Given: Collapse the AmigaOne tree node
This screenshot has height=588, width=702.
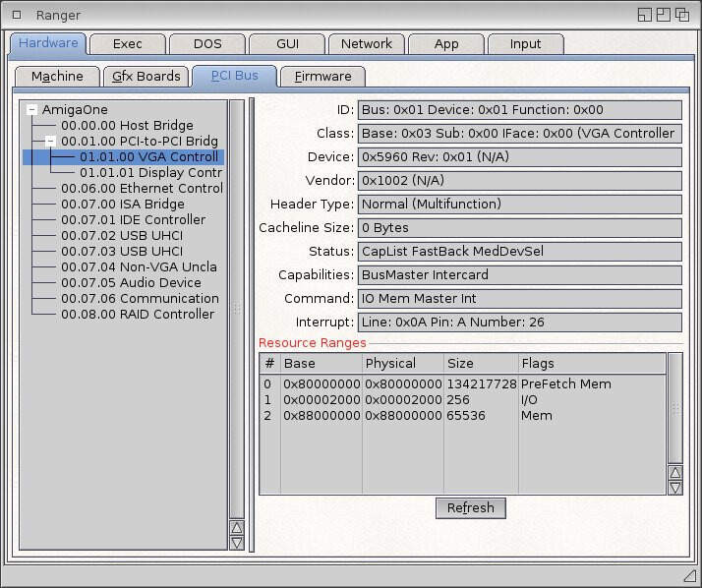Looking at the screenshot, I should pyautogui.click(x=32, y=110).
